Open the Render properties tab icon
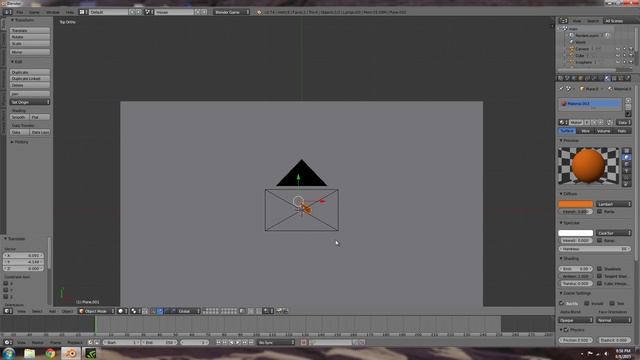Image resolution: width=640 pixels, height=360 pixels. [560, 78]
